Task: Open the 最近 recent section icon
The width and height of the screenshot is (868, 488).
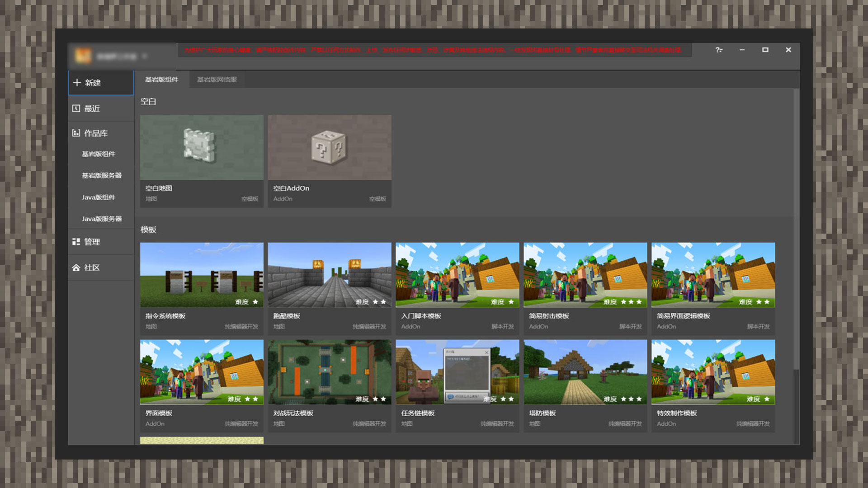Action: click(x=76, y=108)
